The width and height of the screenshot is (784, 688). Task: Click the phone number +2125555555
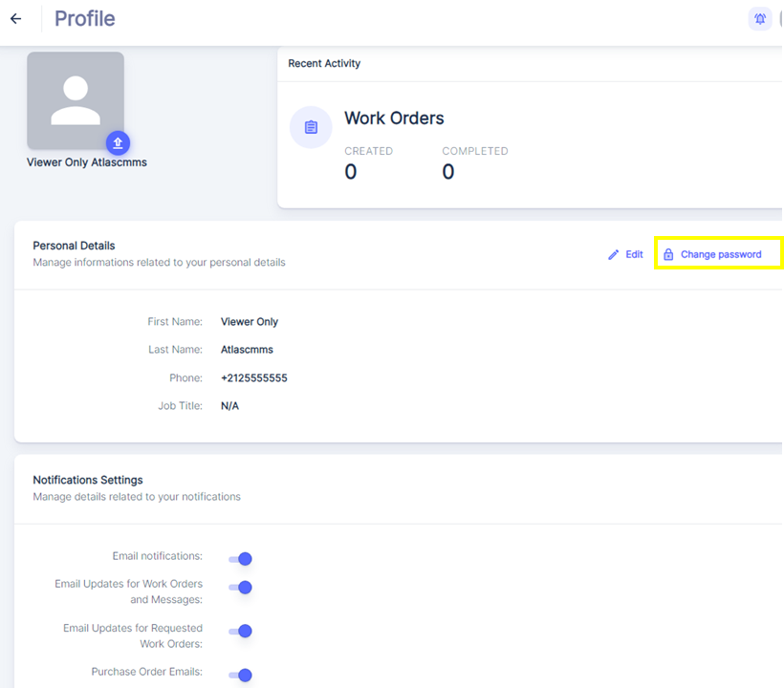coord(253,378)
